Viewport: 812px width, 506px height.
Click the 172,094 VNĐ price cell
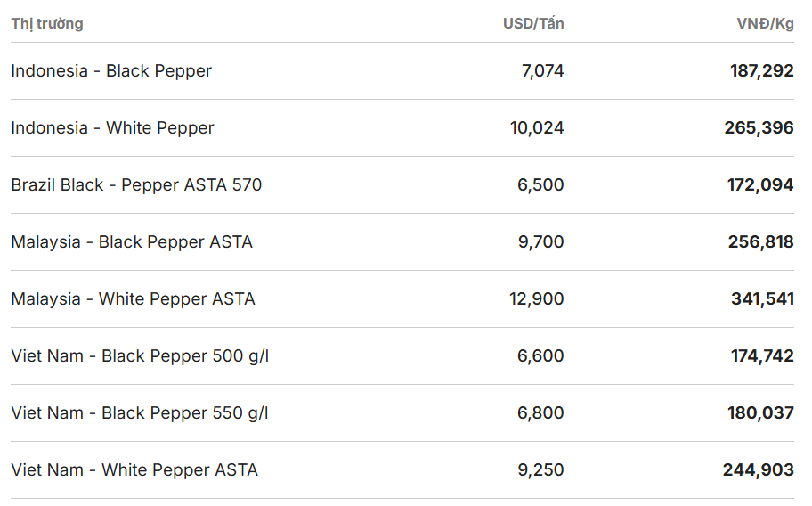point(760,185)
